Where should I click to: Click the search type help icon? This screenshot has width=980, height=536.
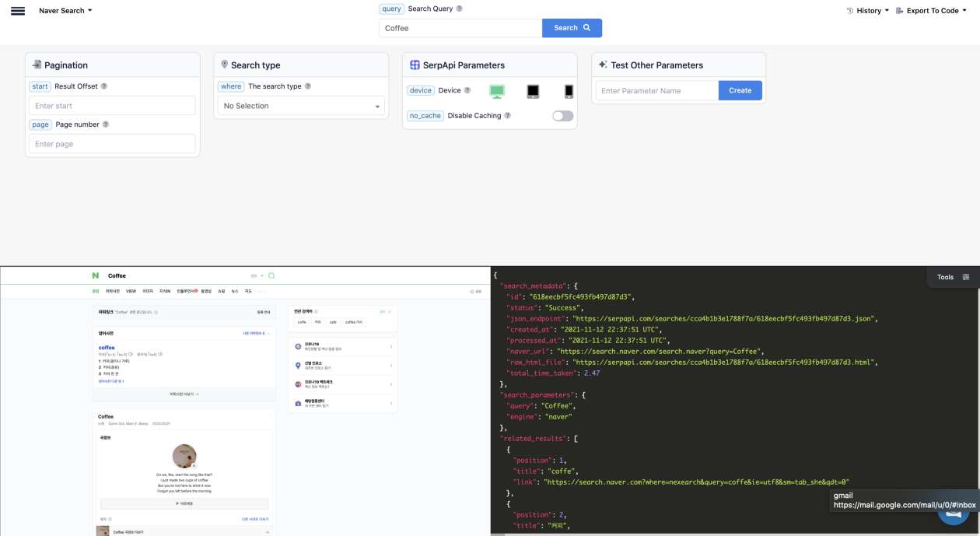pos(308,86)
